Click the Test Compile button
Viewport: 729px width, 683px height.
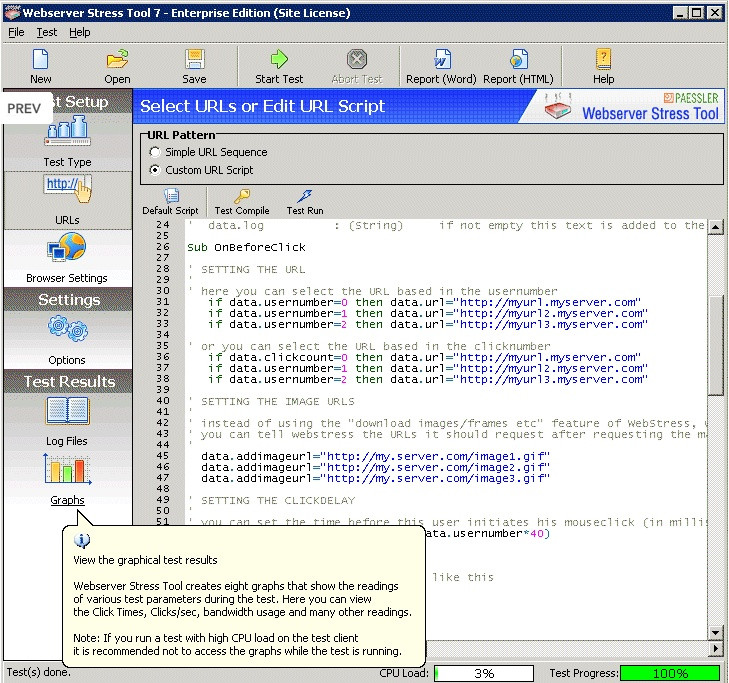pyautogui.click(x=242, y=202)
